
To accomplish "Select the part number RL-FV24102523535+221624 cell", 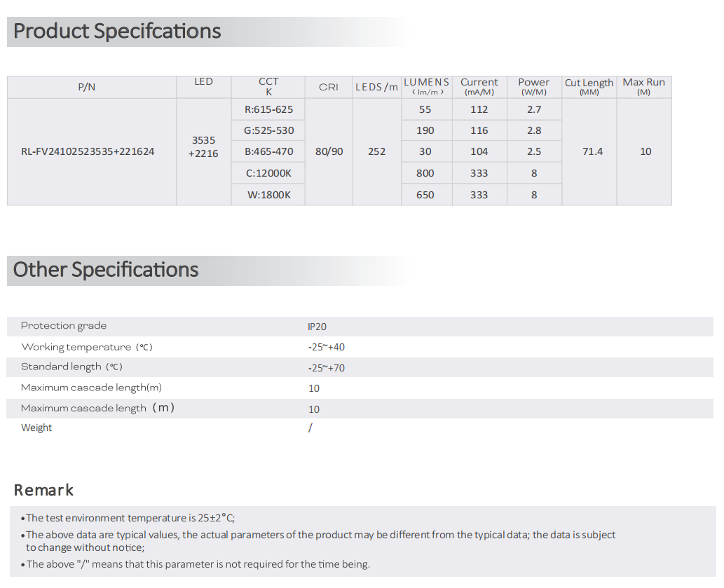I will point(88,151).
